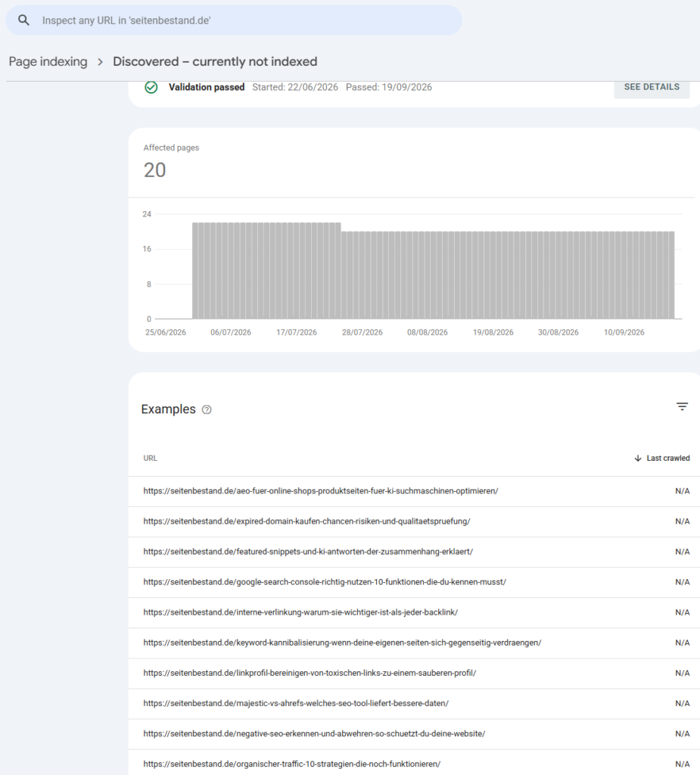Click the 28/07/2026 chart date label
This screenshot has height=775, width=700.
(362, 333)
